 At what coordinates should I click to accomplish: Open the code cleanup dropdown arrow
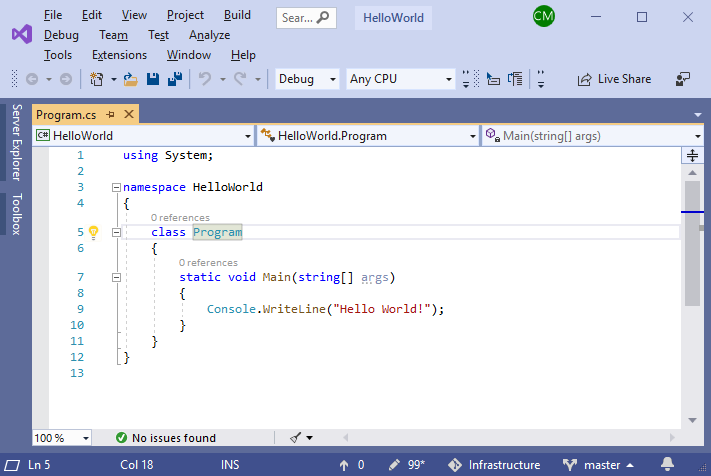pos(309,438)
